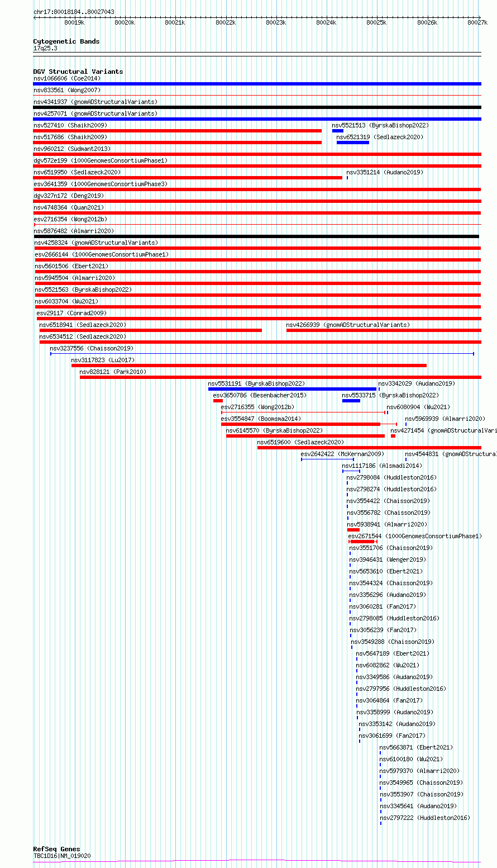Click the black nsv5876482 variant bar

(x=256, y=236)
